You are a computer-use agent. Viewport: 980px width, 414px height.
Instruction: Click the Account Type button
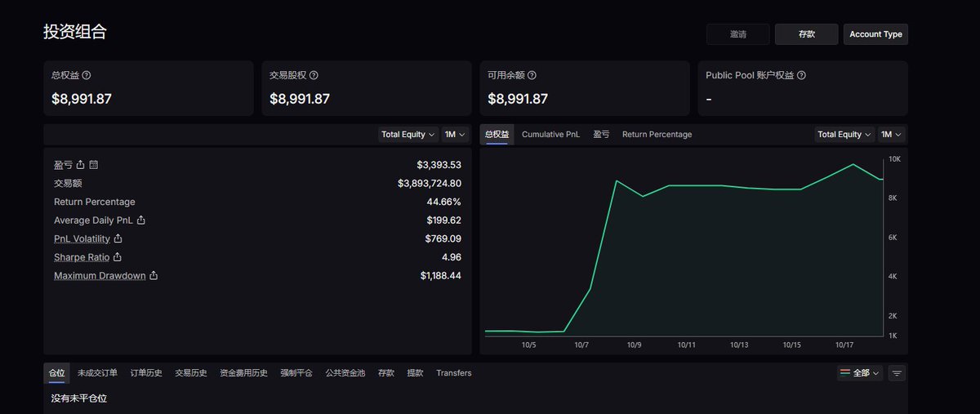pyautogui.click(x=875, y=34)
